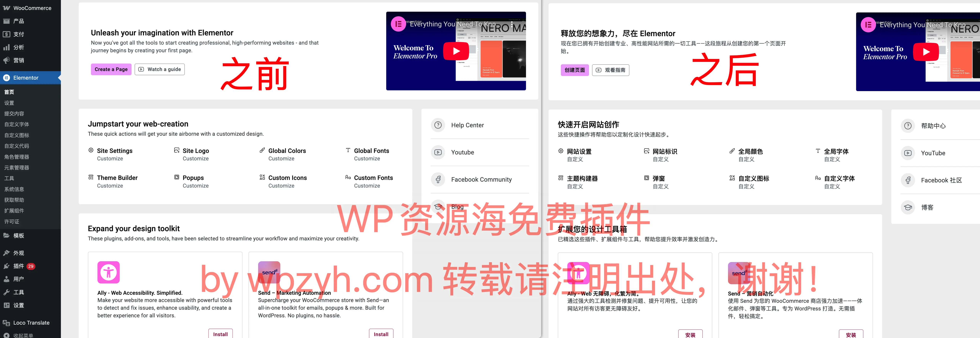This screenshot has height=338, width=980.
Task: Open the Blog link in the side panel
Action: pos(457,207)
